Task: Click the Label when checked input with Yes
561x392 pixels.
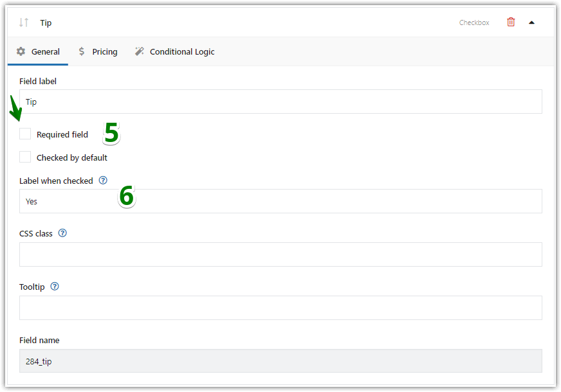Action: pos(280,201)
